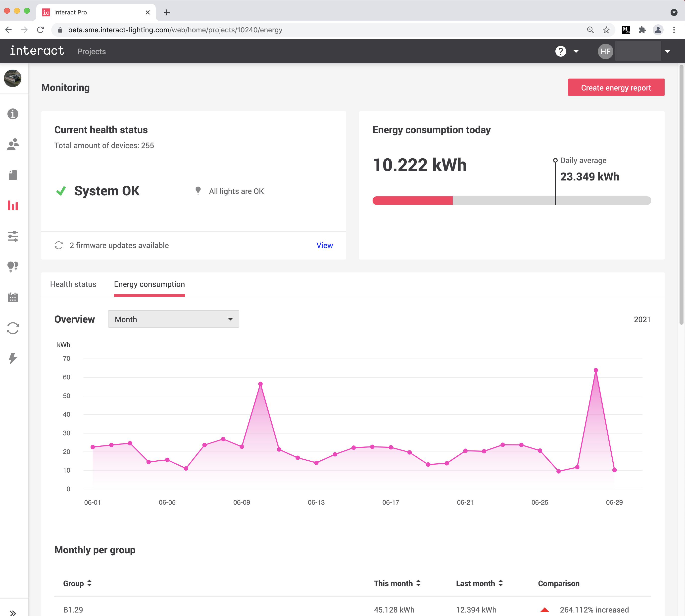
Task: Click the HF user avatar
Action: [x=605, y=51]
